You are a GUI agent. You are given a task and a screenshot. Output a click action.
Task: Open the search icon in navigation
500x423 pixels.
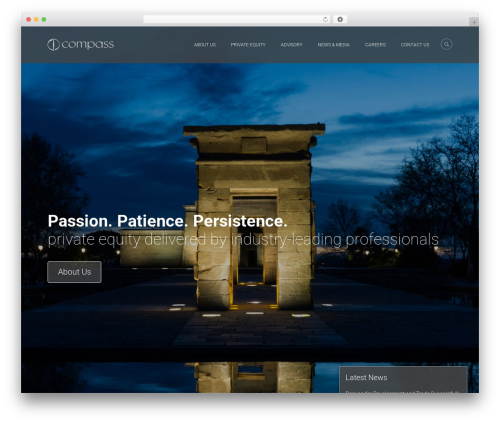(446, 44)
